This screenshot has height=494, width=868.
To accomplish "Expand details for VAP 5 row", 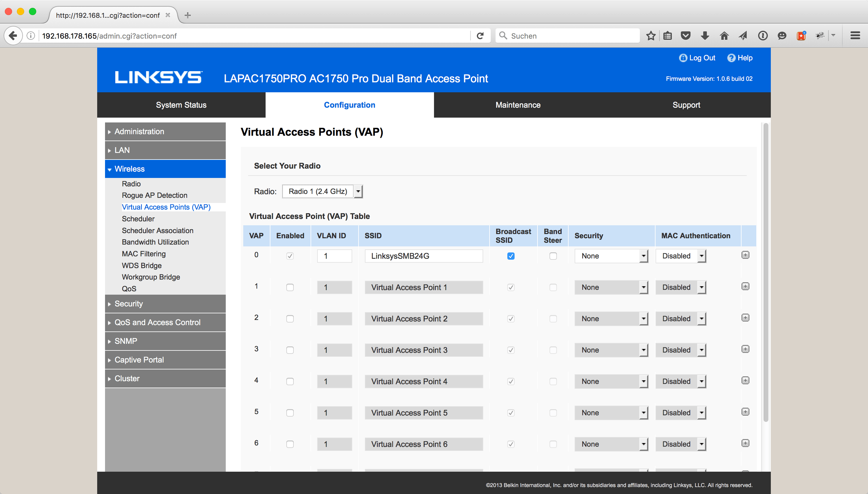I will point(745,412).
